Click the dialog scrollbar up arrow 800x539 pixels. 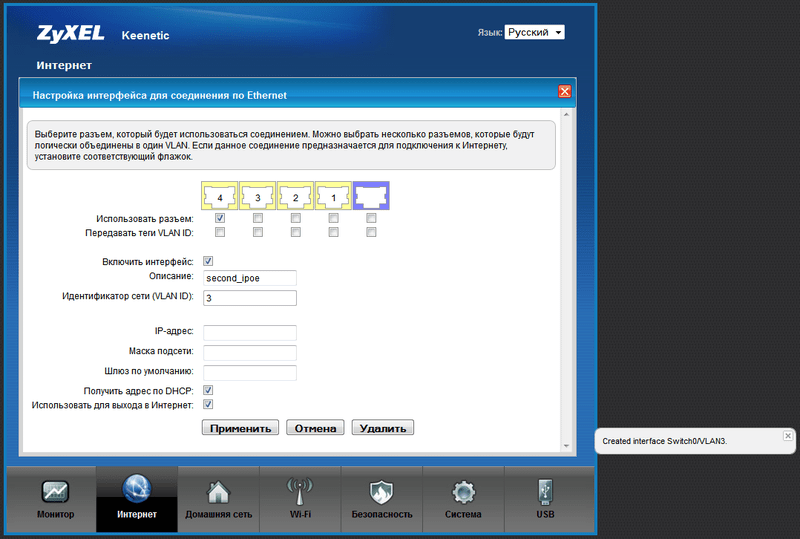coord(566,114)
